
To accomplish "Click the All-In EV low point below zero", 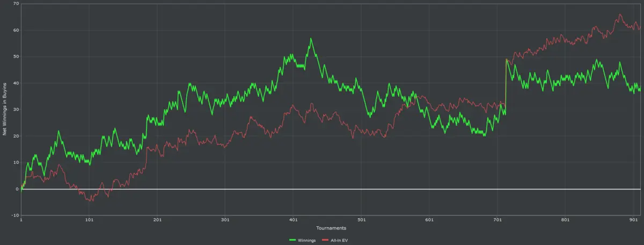I will click(90, 200).
